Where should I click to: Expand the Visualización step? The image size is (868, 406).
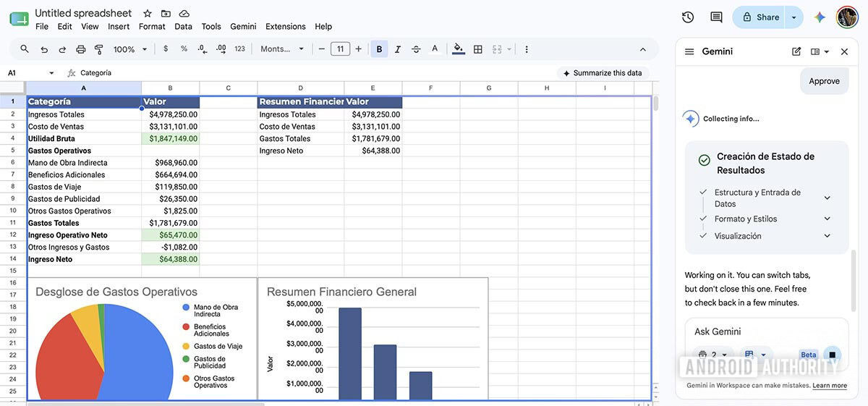(x=827, y=236)
